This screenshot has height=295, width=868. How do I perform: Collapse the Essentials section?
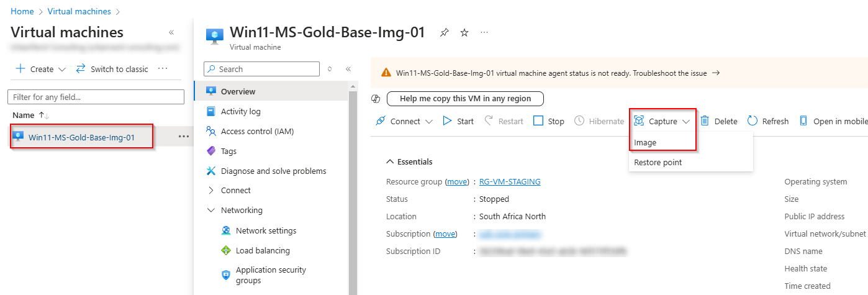pyautogui.click(x=390, y=161)
